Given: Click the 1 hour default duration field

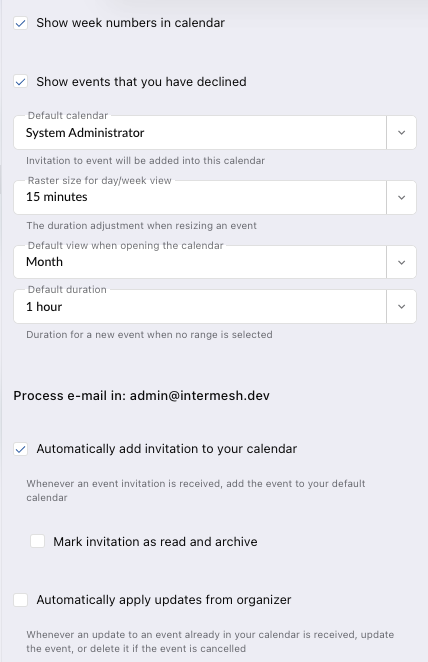Looking at the screenshot, I should [x=200, y=307].
